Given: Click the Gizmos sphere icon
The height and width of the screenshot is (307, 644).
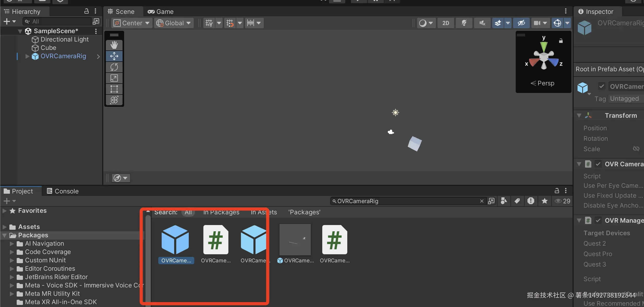Looking at the screenshot, I should 557,23.
